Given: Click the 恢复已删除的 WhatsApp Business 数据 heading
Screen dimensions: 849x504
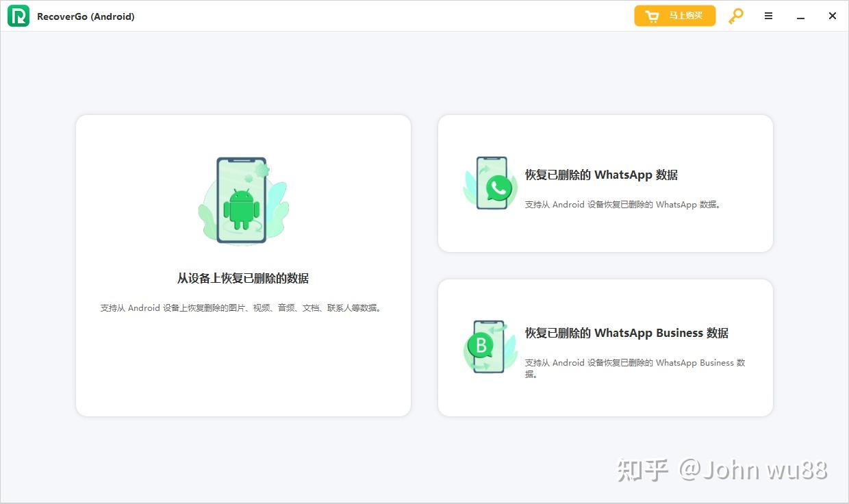Looking at the screenshot, I should click(626, 333).
